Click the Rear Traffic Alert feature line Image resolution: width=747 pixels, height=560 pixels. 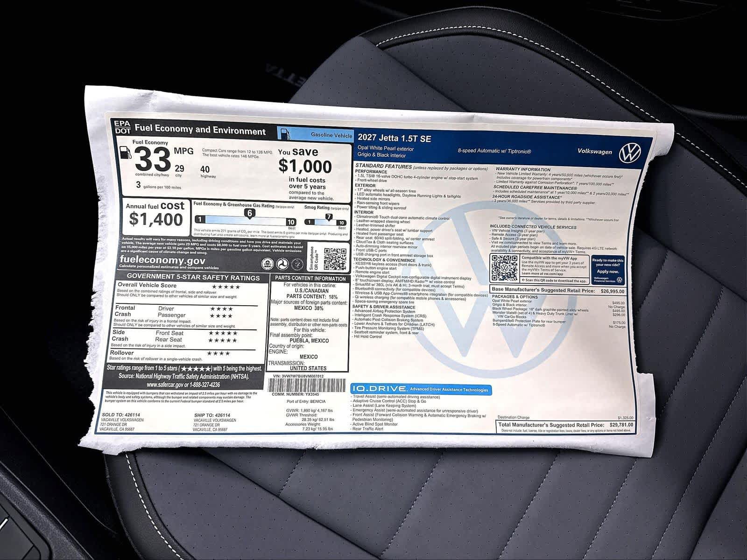coord(367,428)
